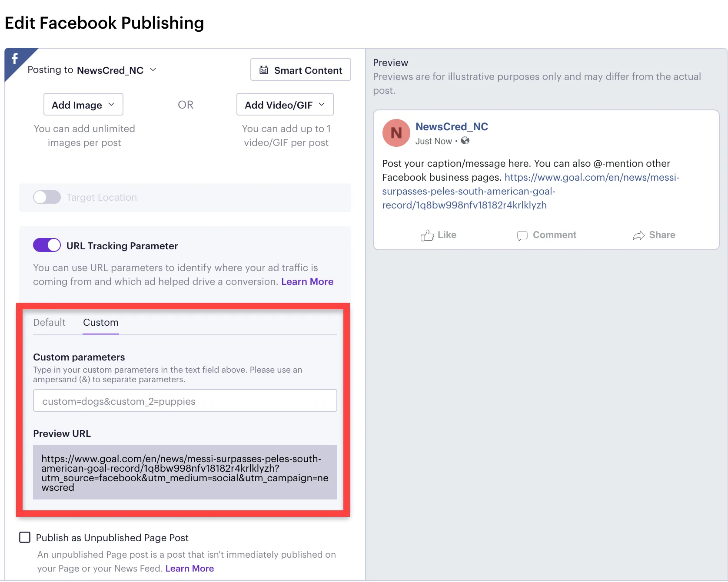Click the 'Preview URL' heading label

pos(62,433)
